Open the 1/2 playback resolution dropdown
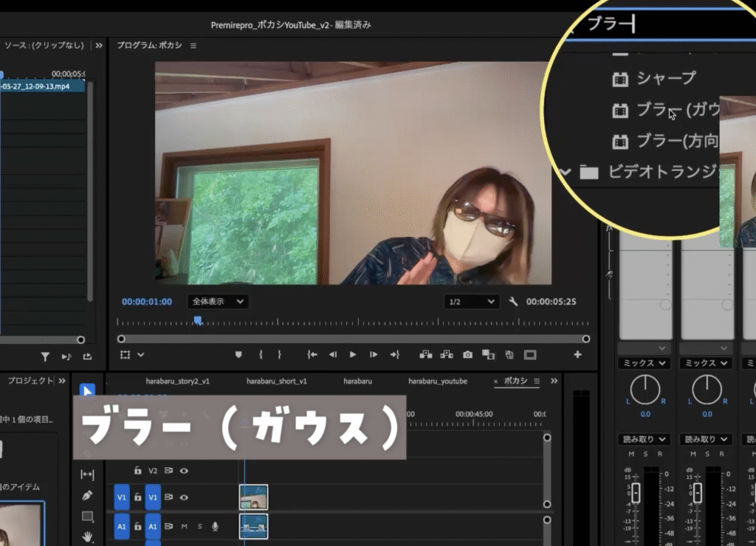Image resolution: width=756 pixels, height=546 pixels. (471, 302)
